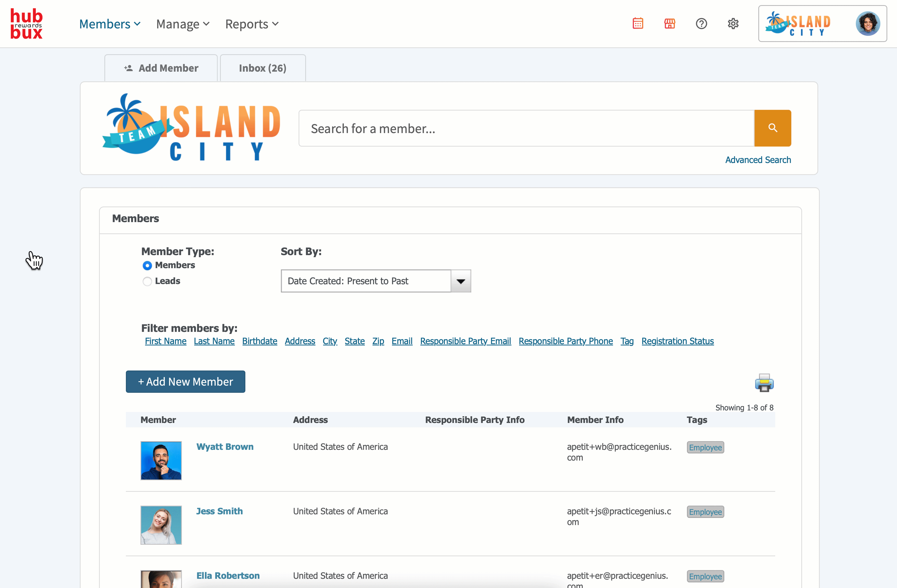Click the storefront icon in header
The image size is (897, 588).
point(669,24)
